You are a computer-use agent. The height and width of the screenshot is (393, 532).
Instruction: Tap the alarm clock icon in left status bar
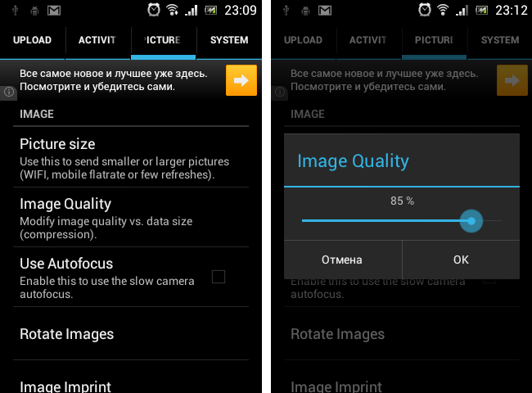click(154, 10)
